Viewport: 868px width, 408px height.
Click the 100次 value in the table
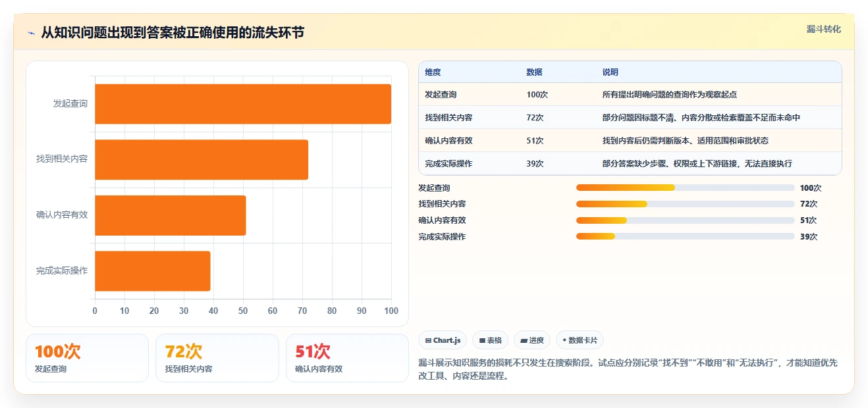tap(537, 95)
